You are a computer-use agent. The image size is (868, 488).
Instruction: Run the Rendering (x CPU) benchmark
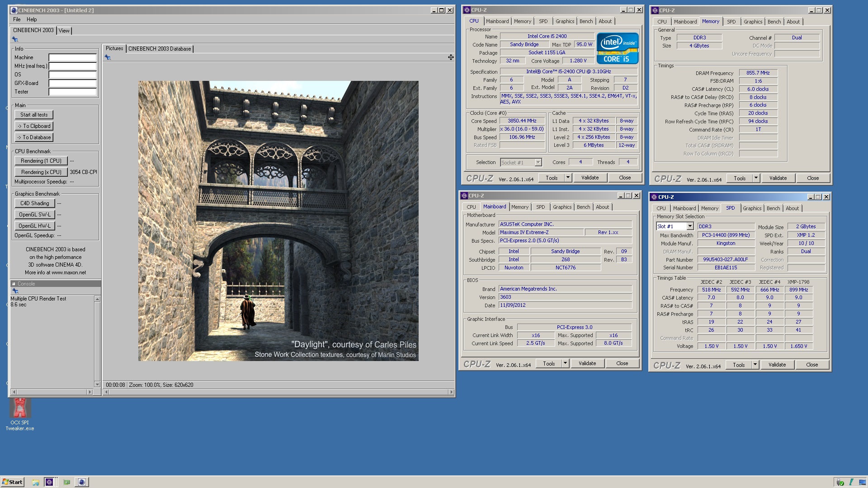coord(41,172)
